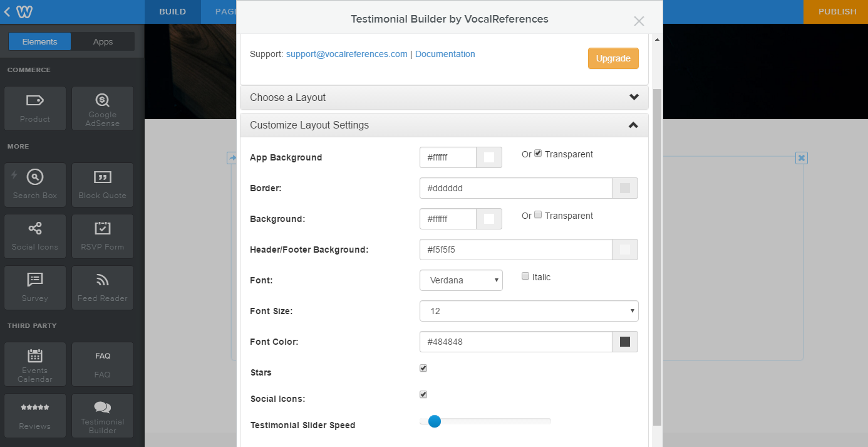Switch to the Elements tab
Screen dimensions: 868x447
[x=39, y=42]
